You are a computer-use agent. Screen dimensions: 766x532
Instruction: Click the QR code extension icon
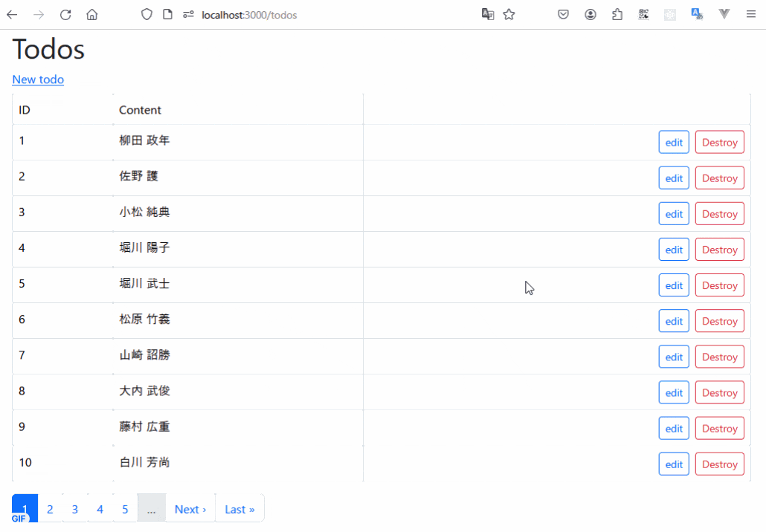[x=643, y=14]
